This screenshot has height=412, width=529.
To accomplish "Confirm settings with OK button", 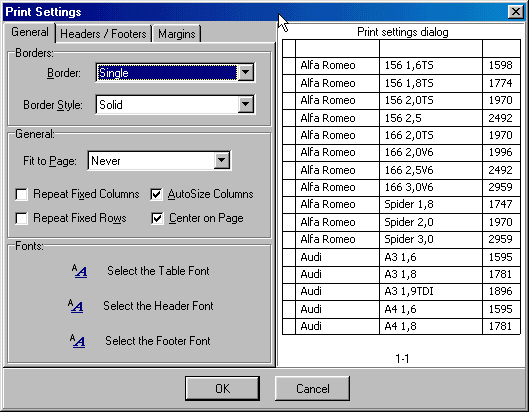I will (222, 389).
